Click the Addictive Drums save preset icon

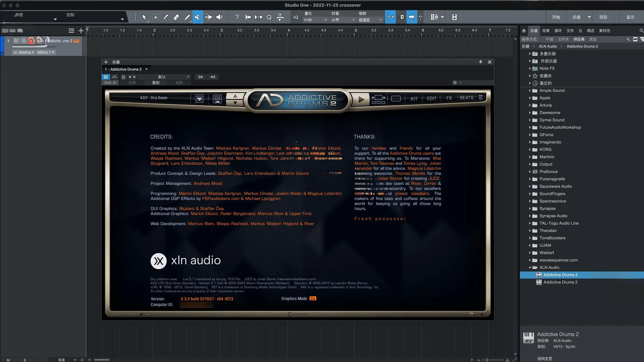[x=217, y=99]
